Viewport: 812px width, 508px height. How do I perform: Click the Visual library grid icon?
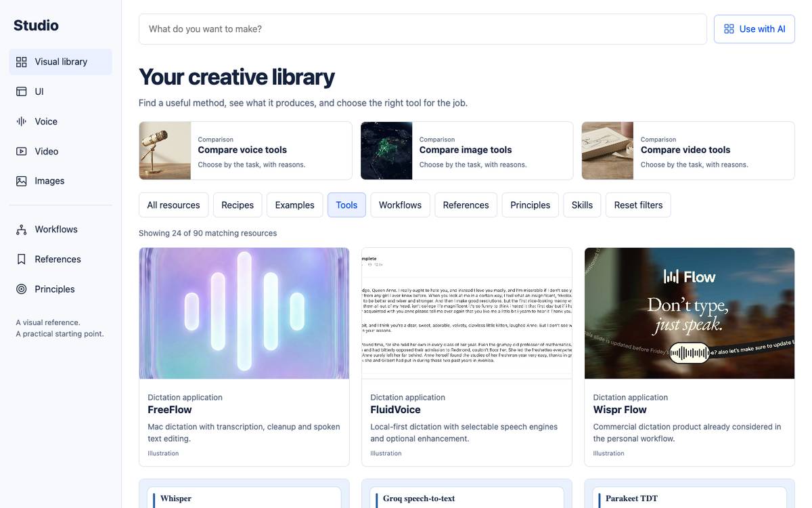point(22,62)
